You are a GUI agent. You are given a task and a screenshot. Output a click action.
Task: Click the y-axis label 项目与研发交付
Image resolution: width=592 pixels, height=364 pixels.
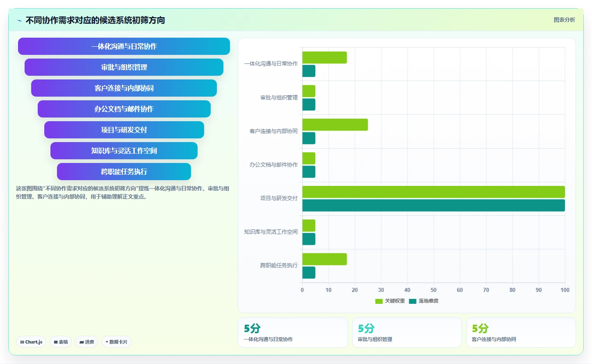(x=279, y=198)
